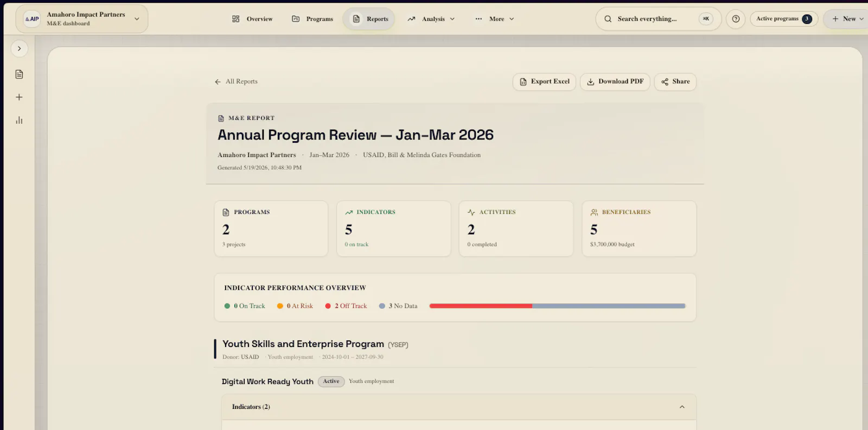Click the '0 on track' text
Viewport: 868px width, 430px height.
tap(356, 245)
